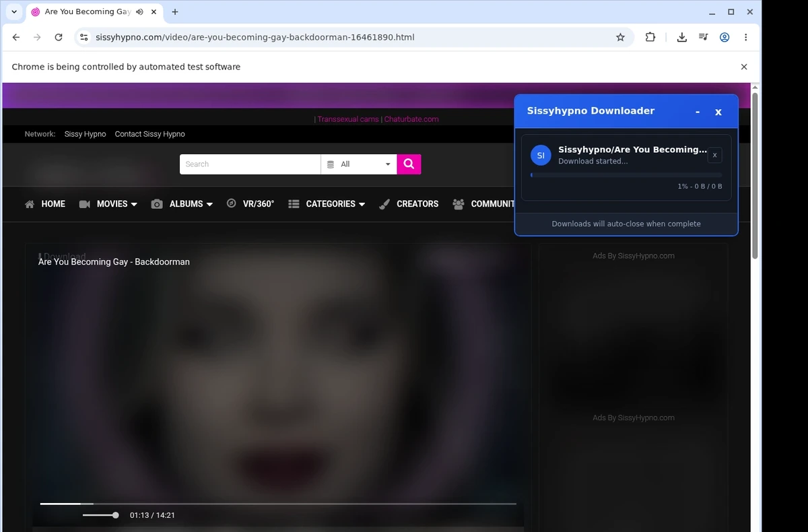Click the video title text

[114, 262]
